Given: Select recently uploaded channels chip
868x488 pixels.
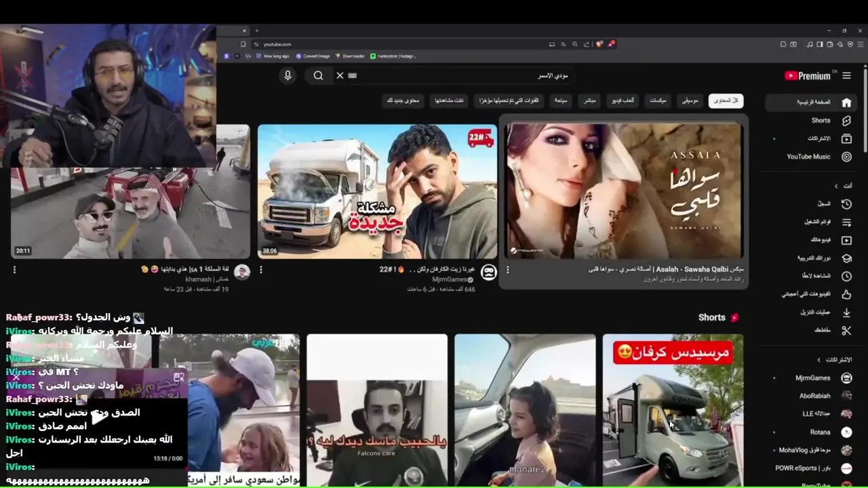Looking at the screenshot, I should pyautogui.click(x=509, y=100).
